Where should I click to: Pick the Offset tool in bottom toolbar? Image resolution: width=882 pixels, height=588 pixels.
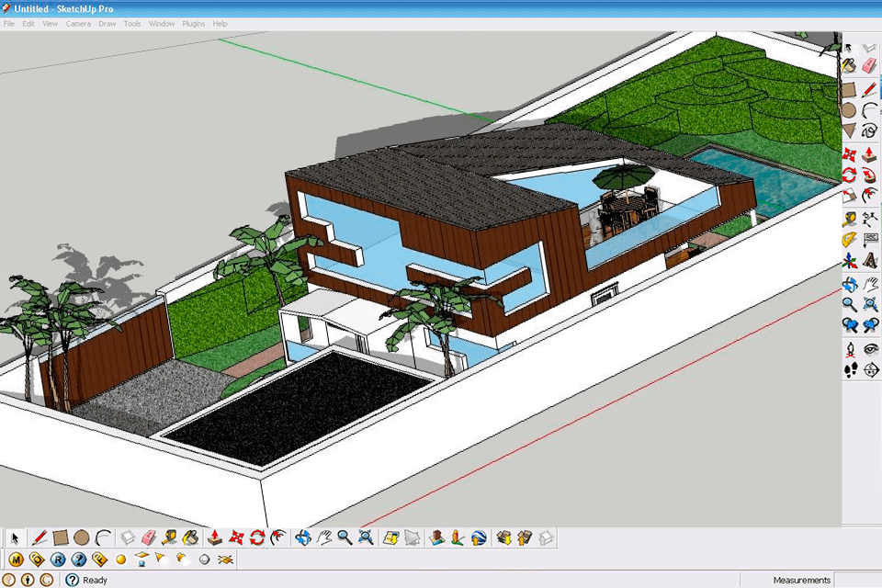pyautogui.click(x=278, y=537)
